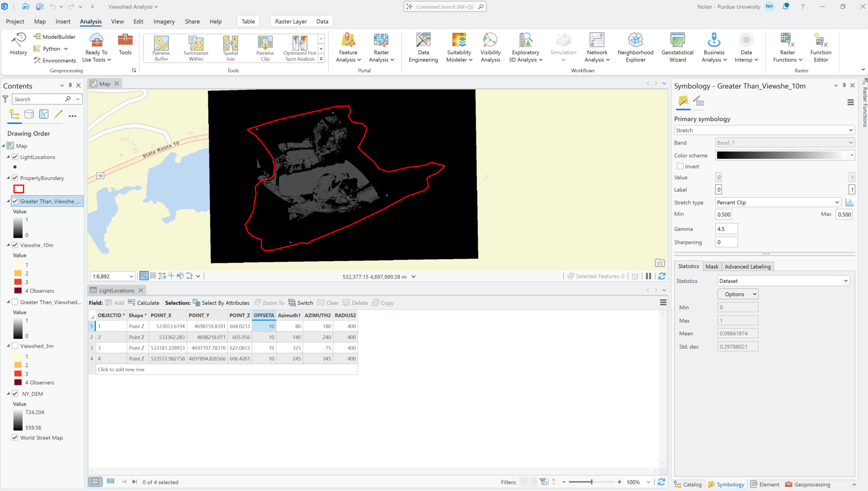Click the Contents Search box
This screenshot has height=491, width=868.
(x=39, y=99)
